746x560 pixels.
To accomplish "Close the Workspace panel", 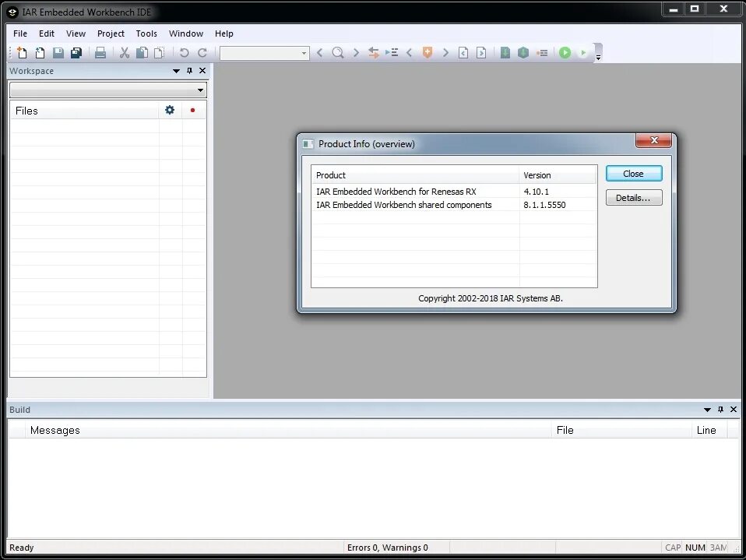I will click(202, 71).
